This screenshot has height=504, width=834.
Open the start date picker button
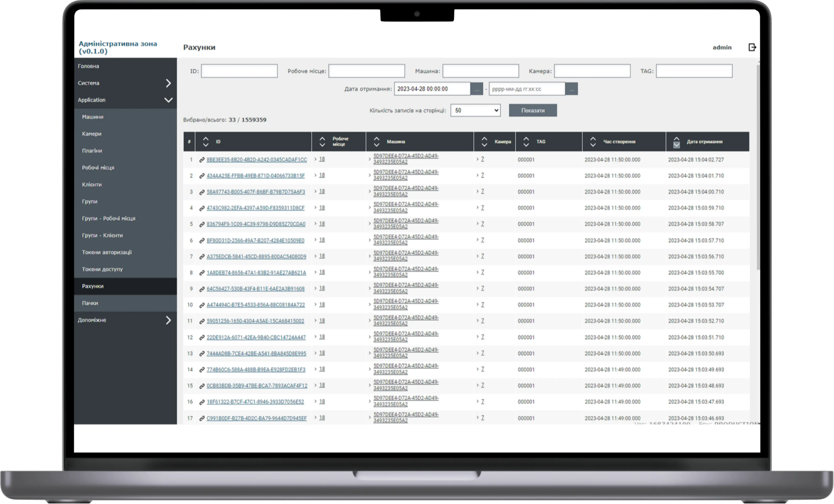point(477,89)
